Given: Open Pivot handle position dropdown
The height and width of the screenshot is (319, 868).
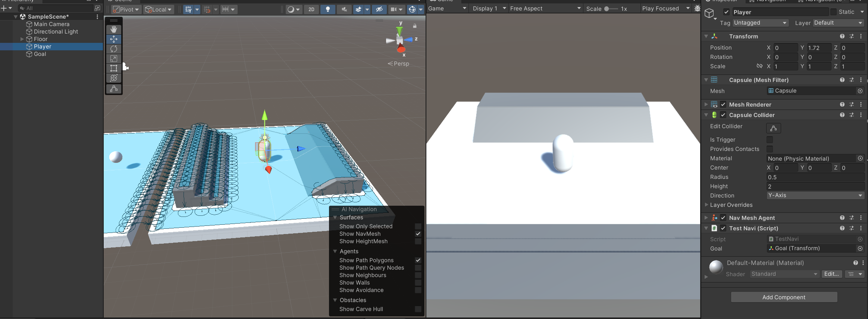Looking at the screenshot, I should pos(126,9).
